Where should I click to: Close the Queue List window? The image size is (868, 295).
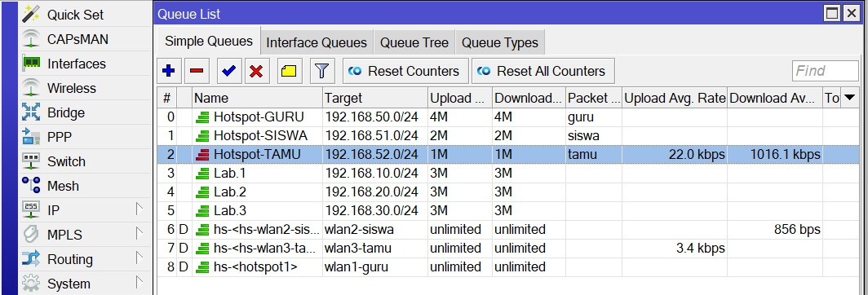point(852,13)
